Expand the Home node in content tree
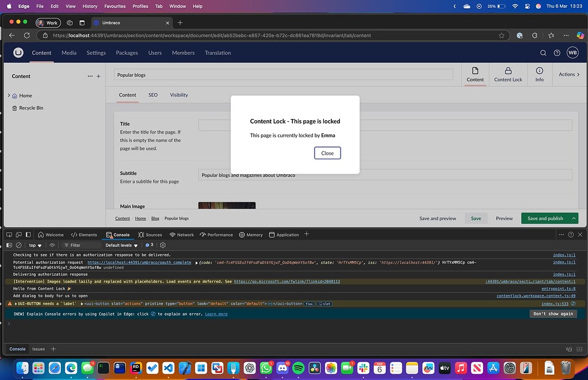 pyautogui.click(x=8, y=95)
